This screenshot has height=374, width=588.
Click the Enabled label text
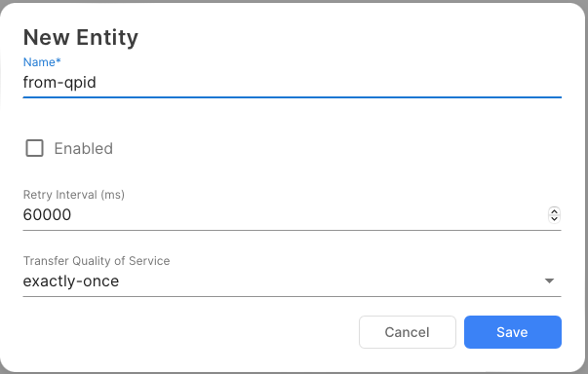pyautogui.click(x=83, y=149)
